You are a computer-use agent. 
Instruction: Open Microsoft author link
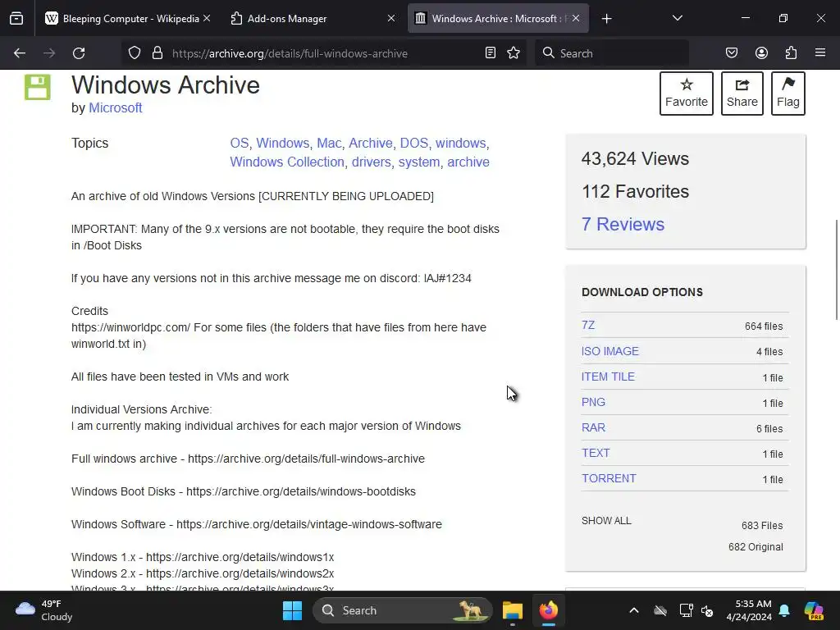pyautogui.click(x=115, y=107)
